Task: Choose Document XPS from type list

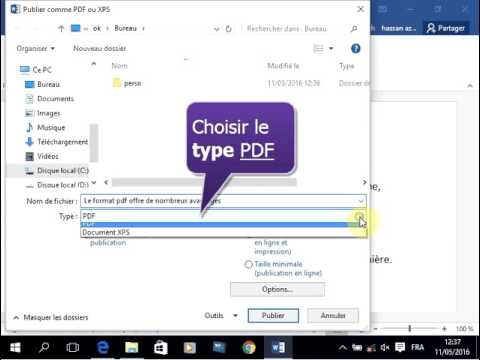Action: point(223,232)
